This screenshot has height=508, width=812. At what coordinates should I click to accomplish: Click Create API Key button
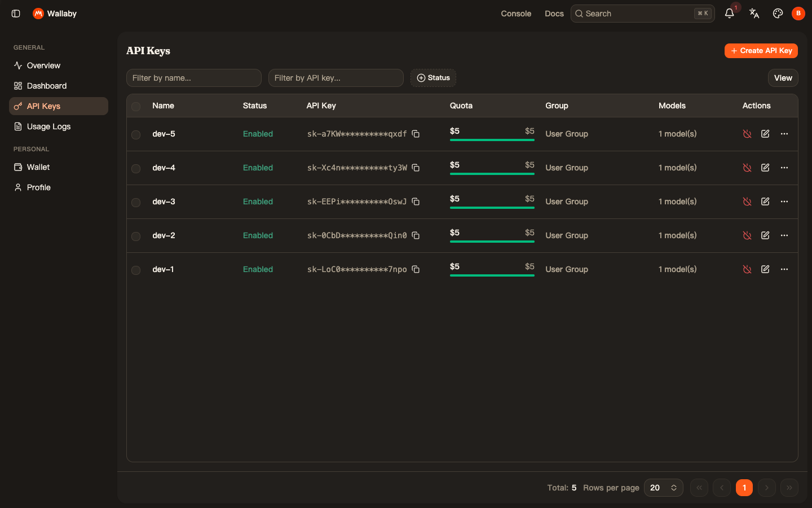761,51
